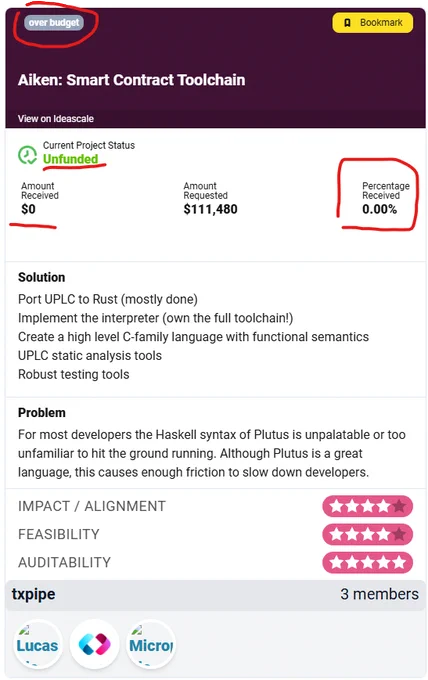This screenshot has height=680, width=428.
Task: Open the 'View on Ideascale' link
Action: [x=56, y=118]
